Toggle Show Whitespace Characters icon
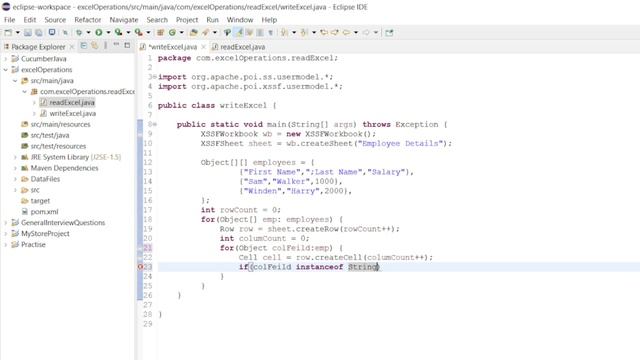Screen dimensions: 640x360 [271, 32]
